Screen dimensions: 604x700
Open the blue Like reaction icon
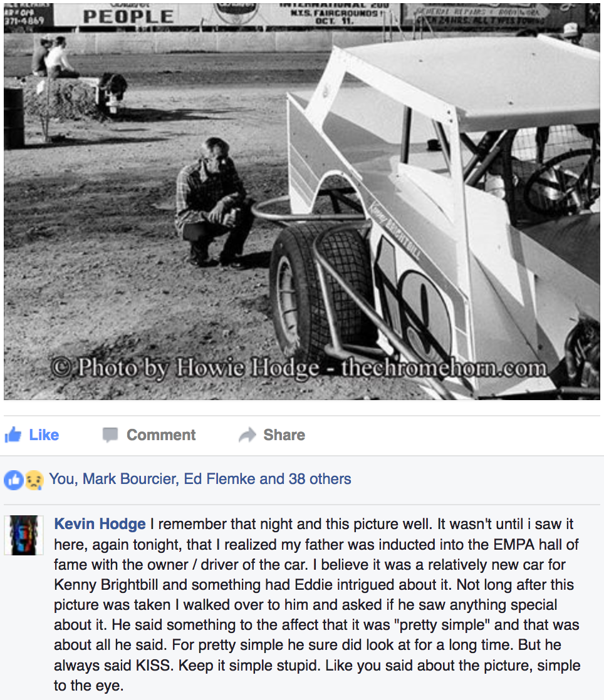coord(13,480)
